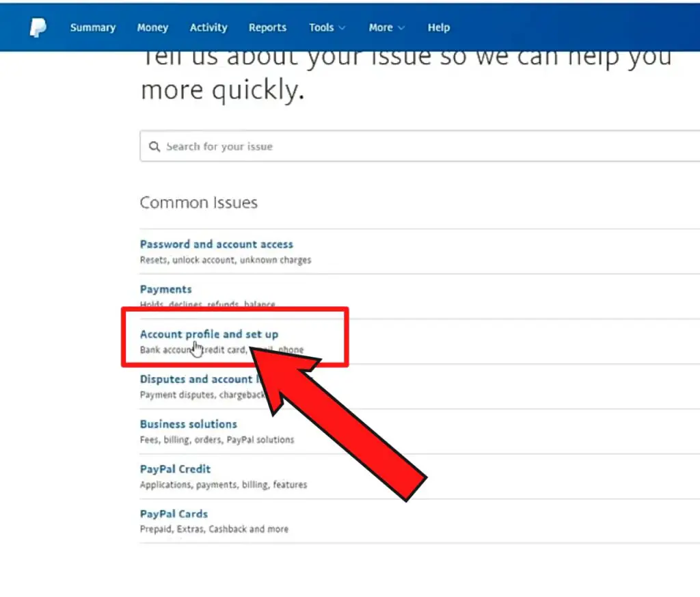Open the Payments issue category
700x597 pixels.
click(165, 289)
